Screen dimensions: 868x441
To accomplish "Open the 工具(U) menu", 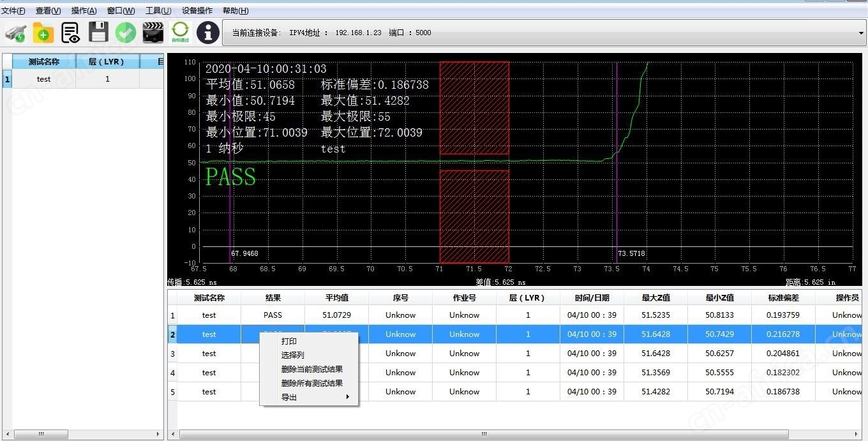I will [158, 11].
